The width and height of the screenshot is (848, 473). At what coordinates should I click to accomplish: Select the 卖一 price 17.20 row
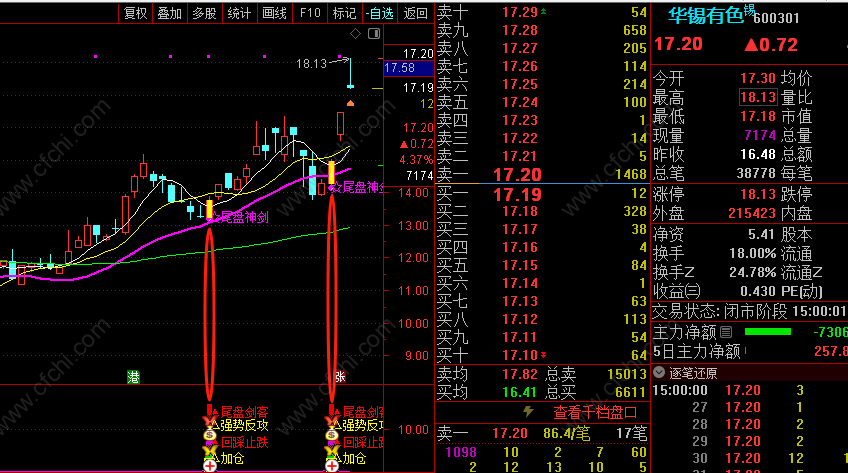pos(542,175)
